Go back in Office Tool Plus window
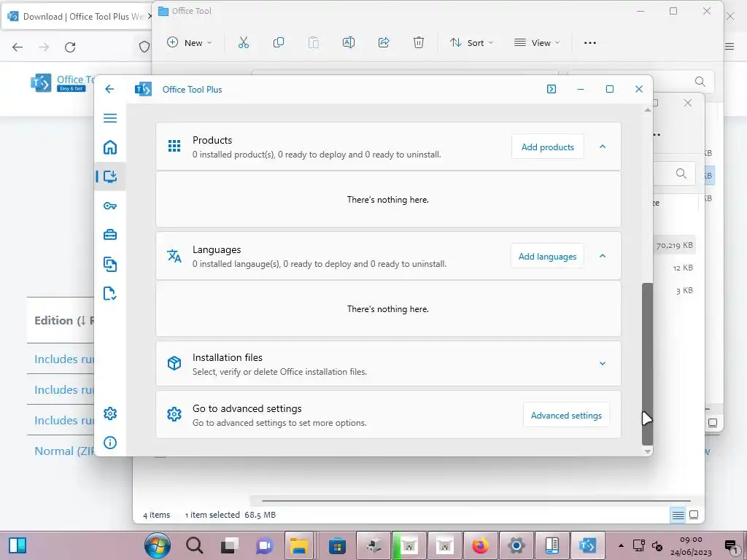The width and height of the screenshot is (747, 560). [x=109, y=89]
